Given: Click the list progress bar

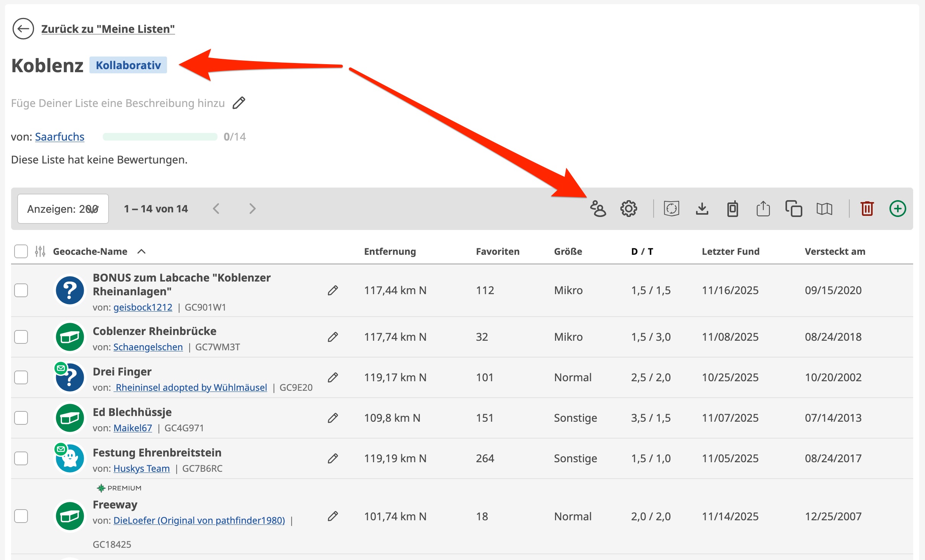Looking at the screenshot, I should [x=160, y=137].
